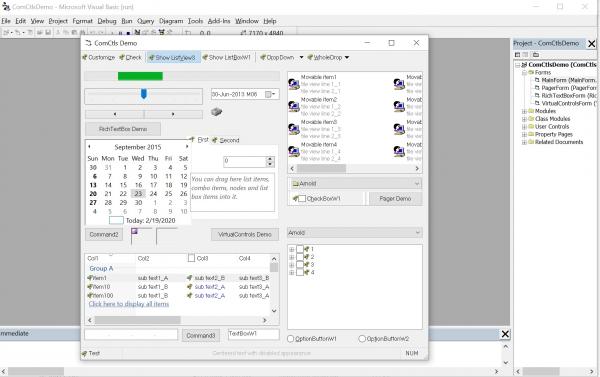This screenshot has height=377, width=600.
Task: Click the RichTextBox Demo button
Action: coord(123,129)
